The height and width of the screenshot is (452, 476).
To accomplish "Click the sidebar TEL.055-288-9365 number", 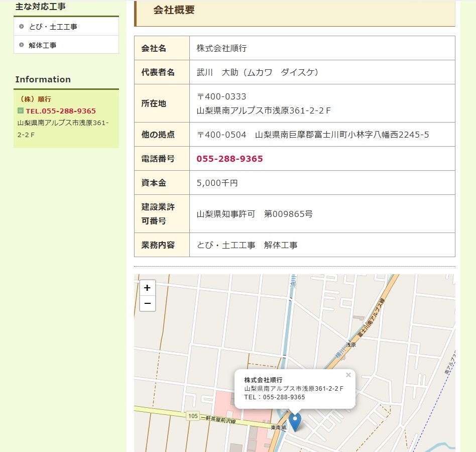I will click(61, 111).
